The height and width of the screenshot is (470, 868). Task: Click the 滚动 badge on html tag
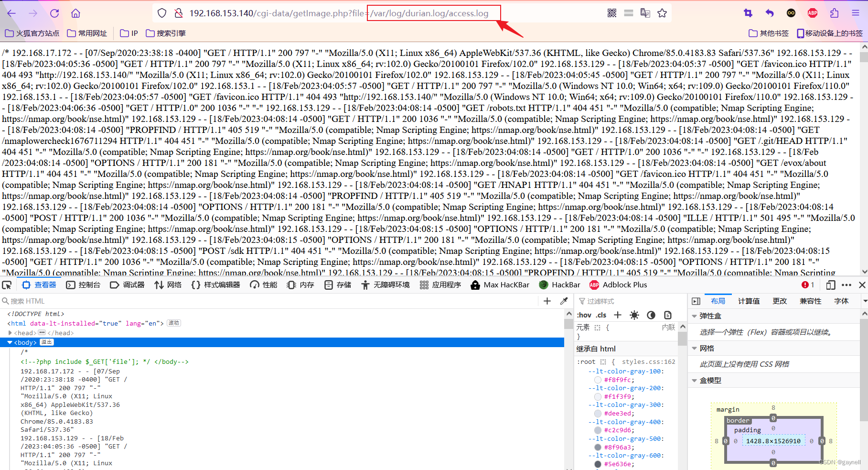point(174,323)
